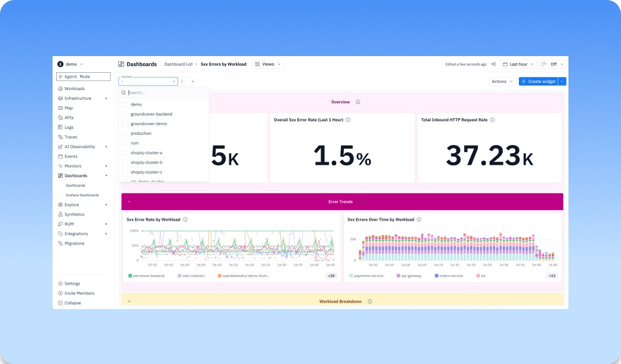Open the Logs icon in sidebar
The image size is (621, 364).
(x=60, y=128)
